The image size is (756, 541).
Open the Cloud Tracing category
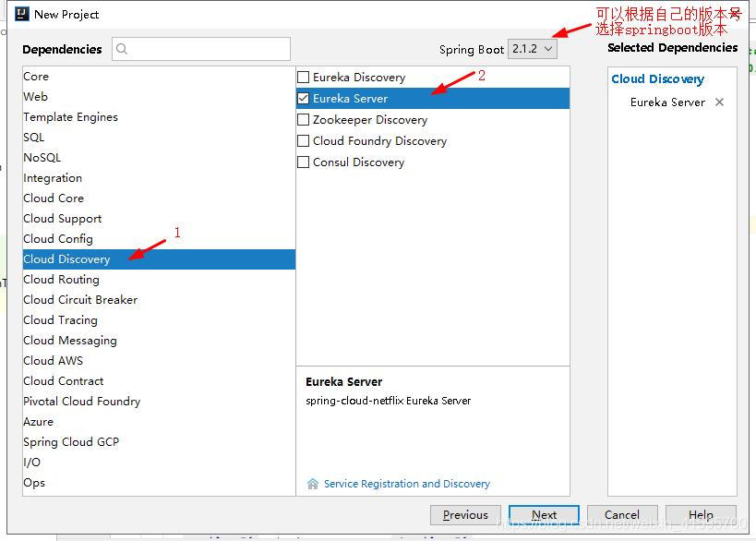pos(159,320)
